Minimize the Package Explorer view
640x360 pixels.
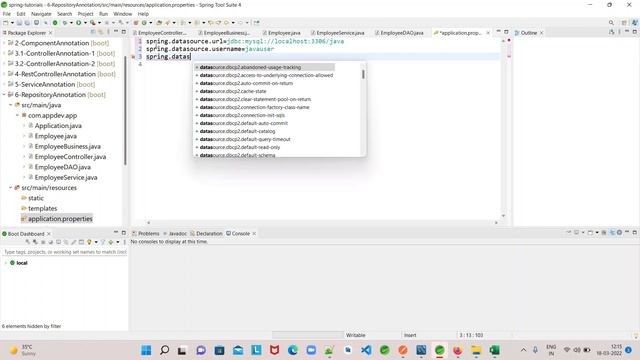[116, 32]
